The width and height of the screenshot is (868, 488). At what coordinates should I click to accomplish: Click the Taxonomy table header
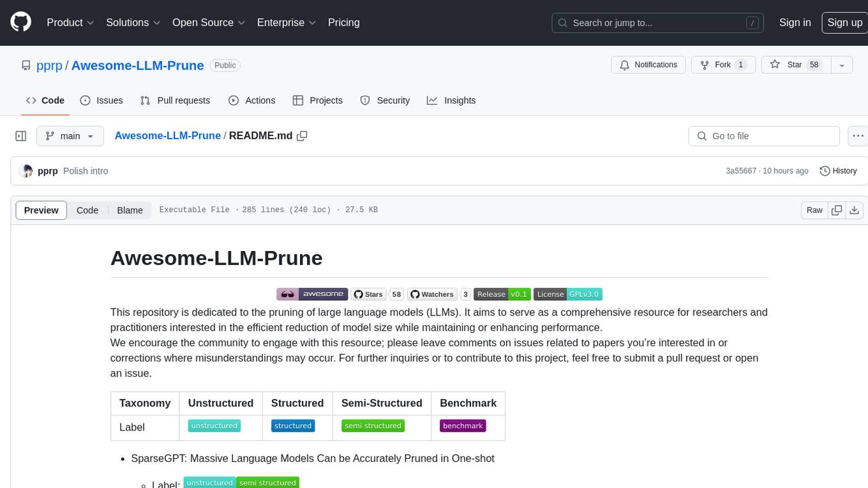click(x=145, y=403)
